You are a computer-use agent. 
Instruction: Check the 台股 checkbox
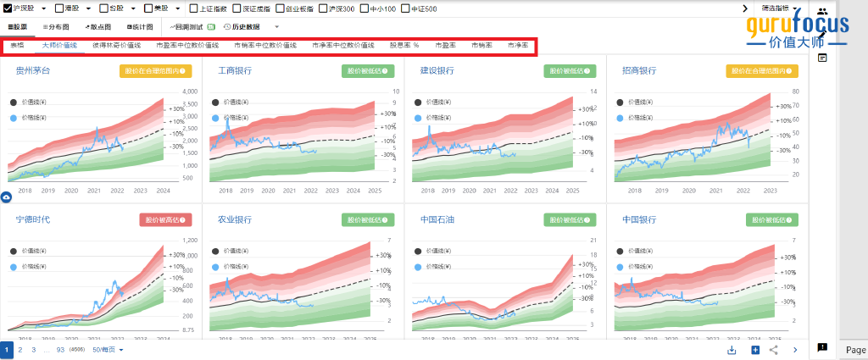(103, 8)
